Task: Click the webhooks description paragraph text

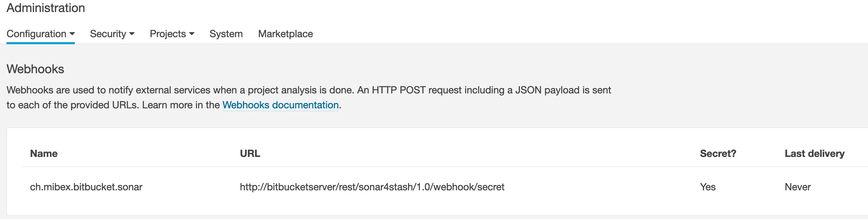Action: click(x=308, y=90)
